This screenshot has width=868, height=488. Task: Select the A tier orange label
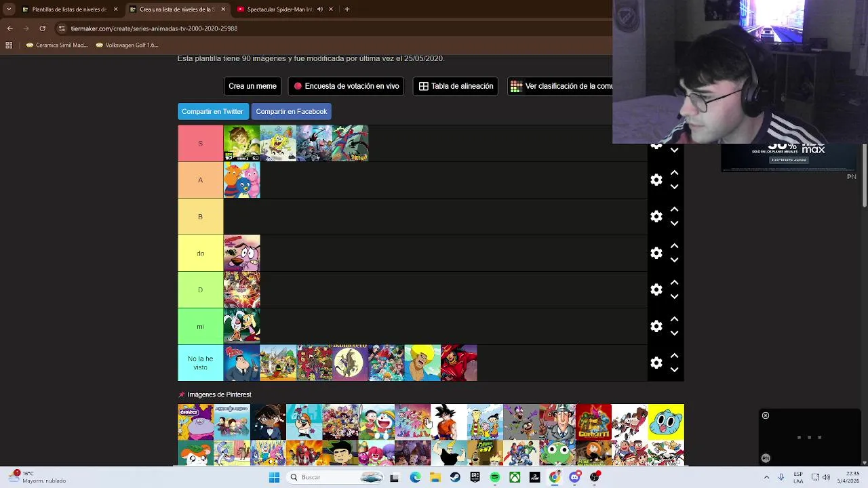point(200,180)
